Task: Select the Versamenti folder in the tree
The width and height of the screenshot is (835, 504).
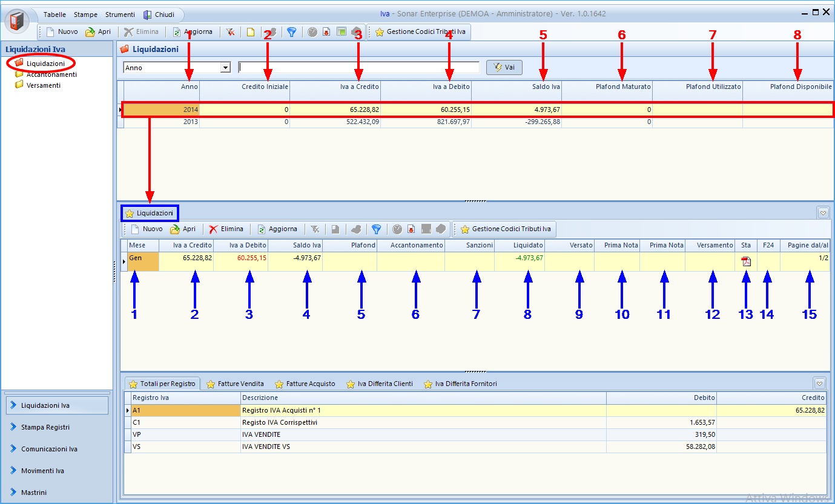Action: [x=43, y=85]
